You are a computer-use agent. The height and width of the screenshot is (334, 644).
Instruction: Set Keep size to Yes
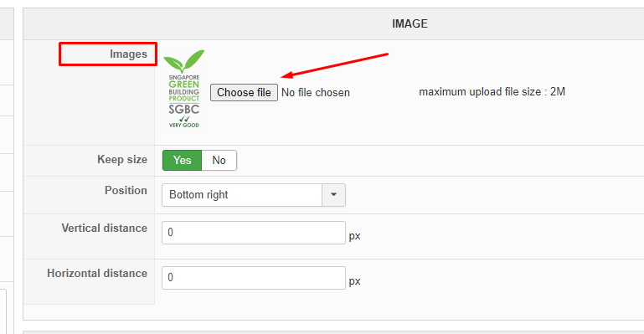pos(182,160)
